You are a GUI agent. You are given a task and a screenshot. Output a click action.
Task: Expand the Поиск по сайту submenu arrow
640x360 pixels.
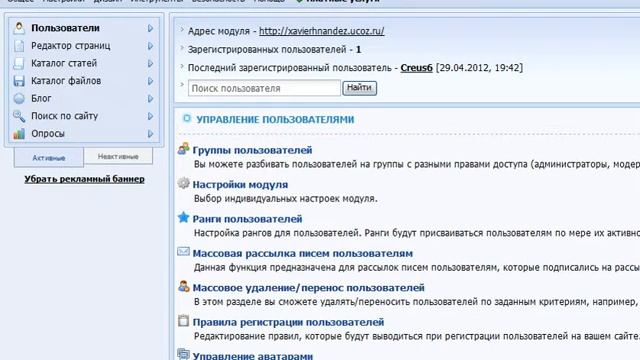click(151, 116)
